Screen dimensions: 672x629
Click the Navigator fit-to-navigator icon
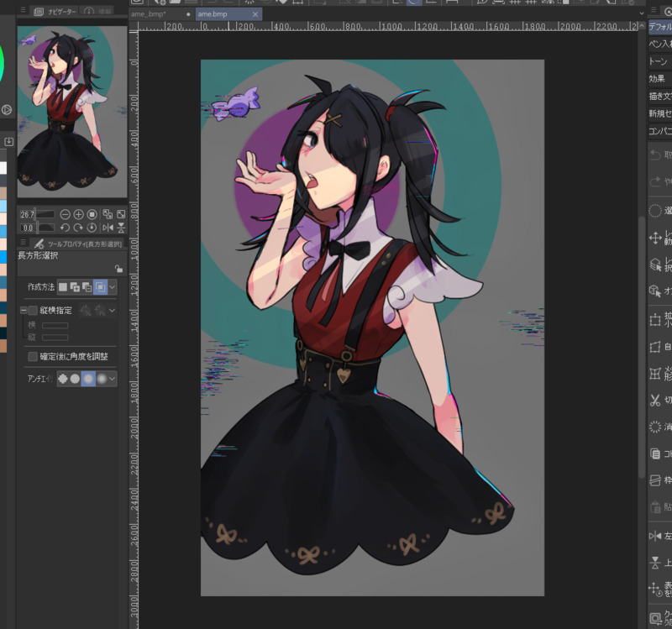(121, 214)
